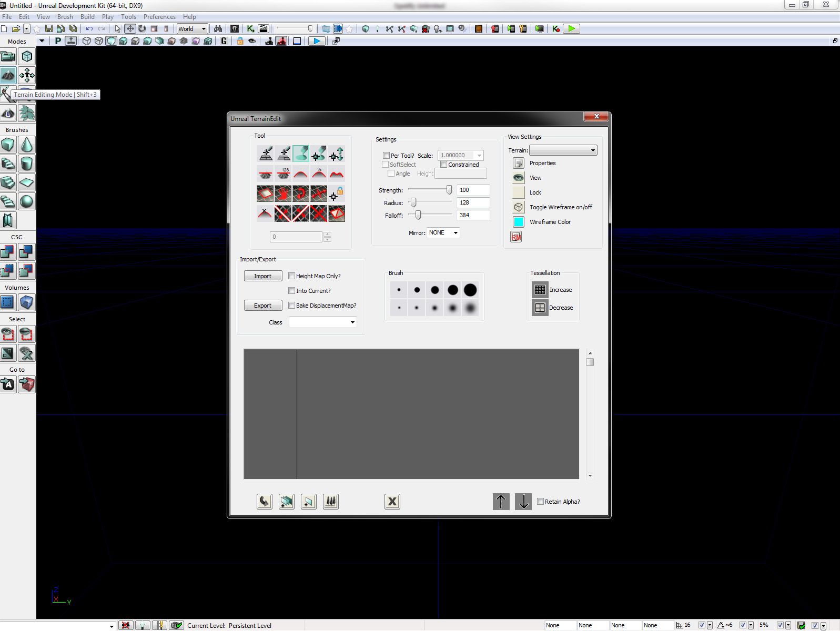Select the Vertex Lock tool with padlock
840x631 pixels.
(x=337, y=194)
